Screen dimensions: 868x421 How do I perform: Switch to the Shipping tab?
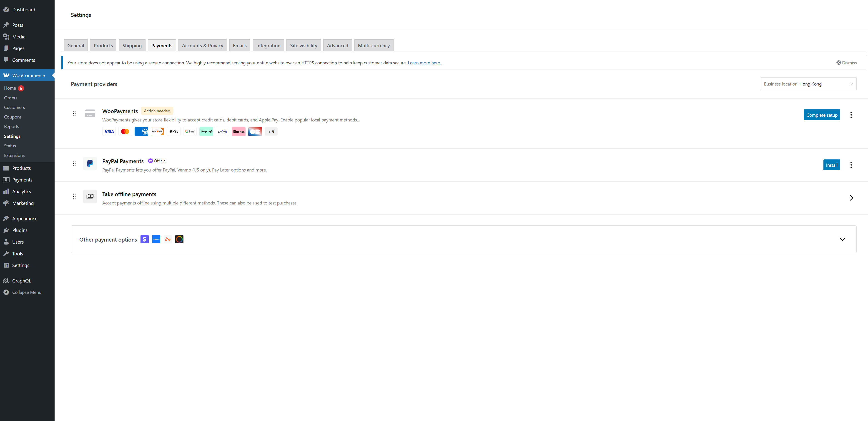click(x=132, y=45)
